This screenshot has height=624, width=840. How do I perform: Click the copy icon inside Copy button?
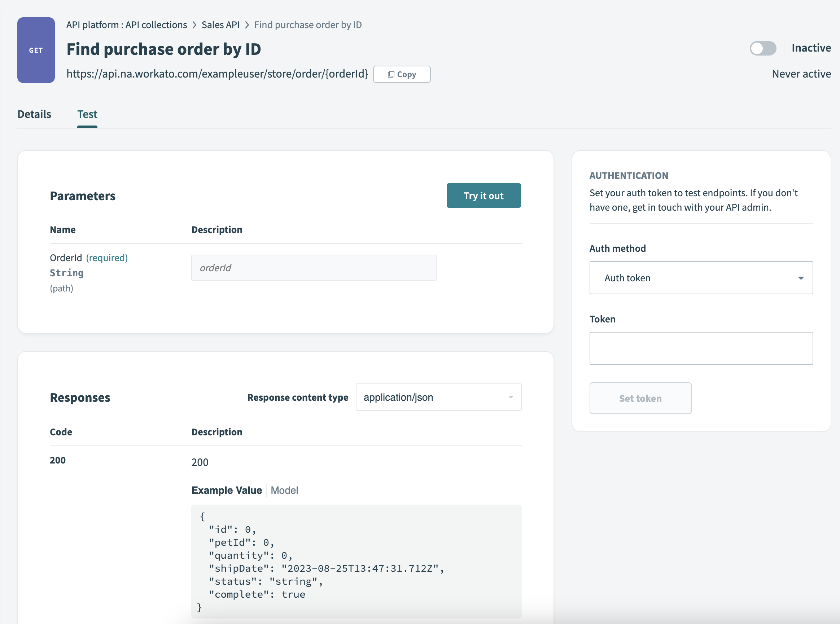pos(391,74)
